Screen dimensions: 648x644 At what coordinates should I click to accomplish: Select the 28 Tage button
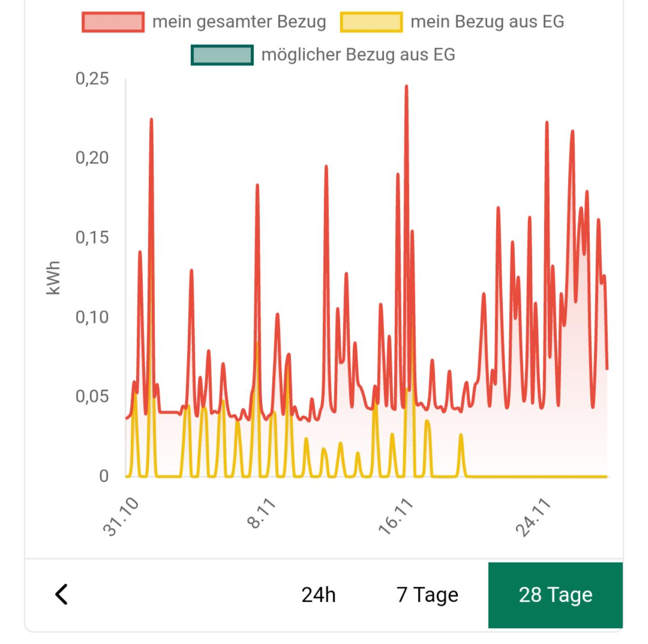click(x=555, y=595)
